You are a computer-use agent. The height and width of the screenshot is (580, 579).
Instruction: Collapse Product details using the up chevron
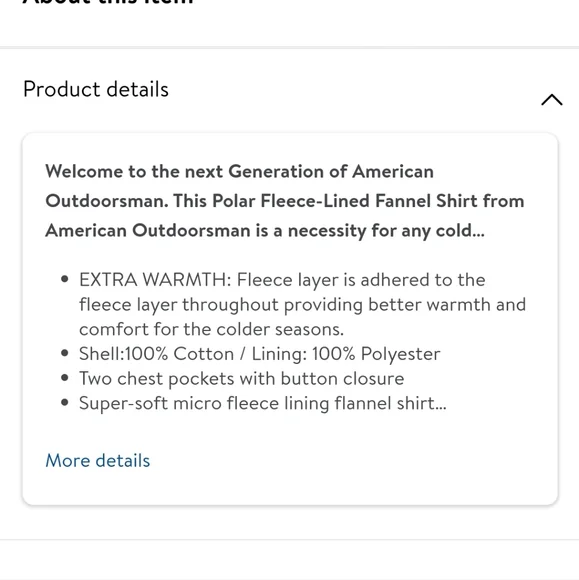pyautogui.click(x=552, y=100)
